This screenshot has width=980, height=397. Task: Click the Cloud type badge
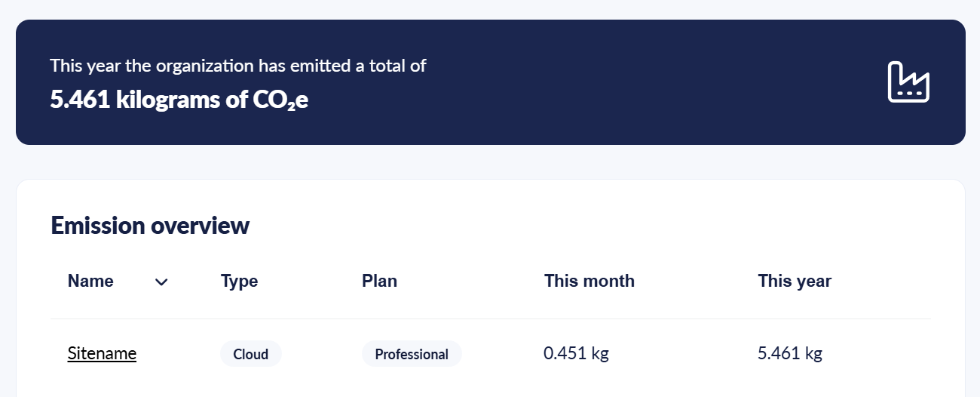pyautogui.click(x=251, y=354)
